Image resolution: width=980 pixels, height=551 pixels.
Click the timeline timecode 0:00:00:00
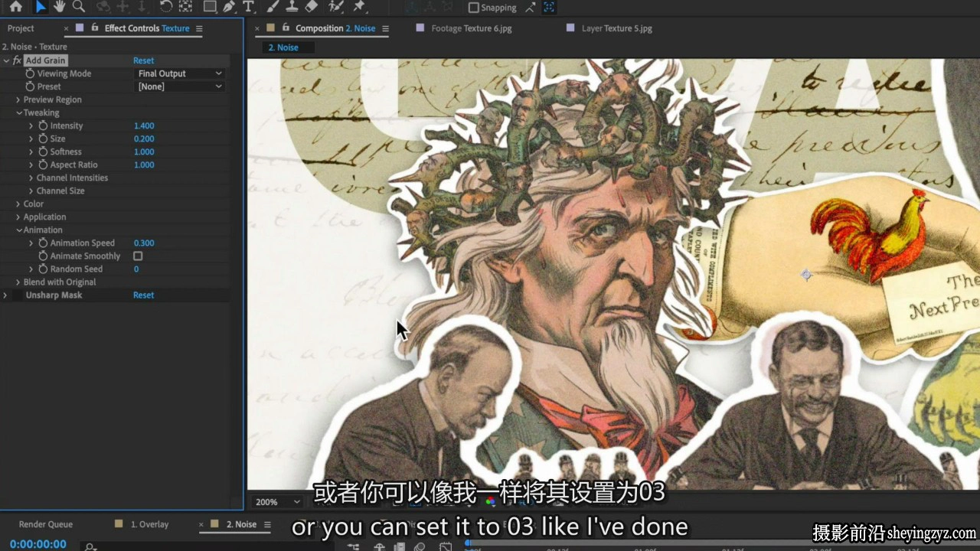click(38, 544)
